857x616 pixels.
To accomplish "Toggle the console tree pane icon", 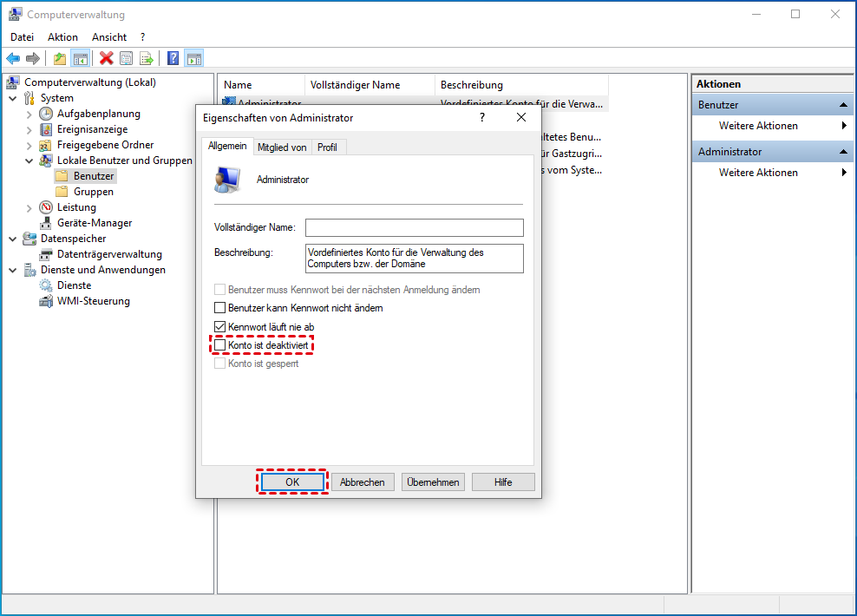I will coord(81,58).
